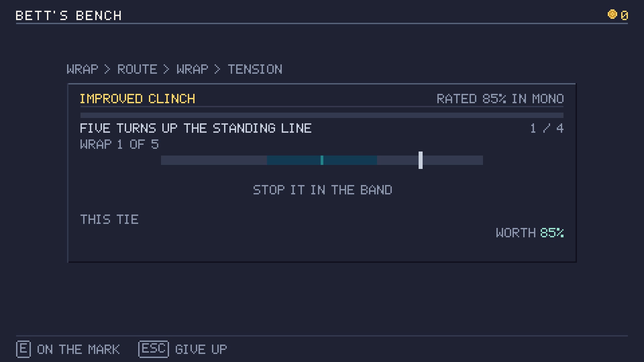
Task: Click the progress bar under the title
Action: coord(322,115)
